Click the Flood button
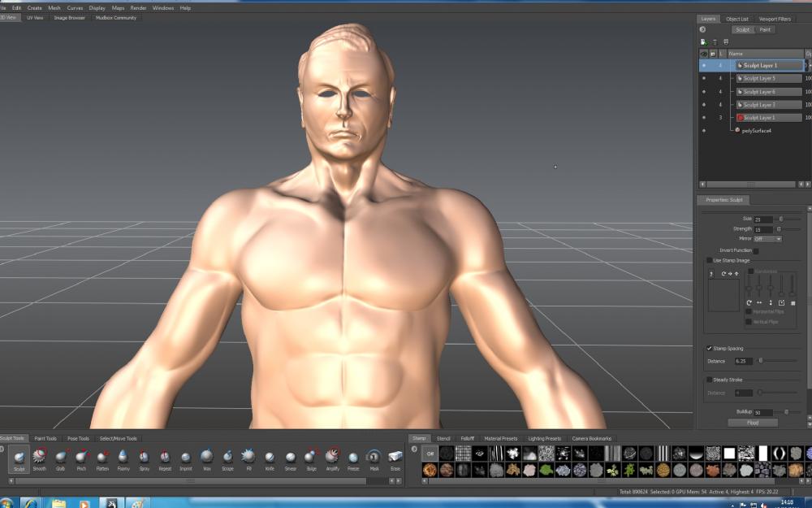 click(x=753, y=423)
